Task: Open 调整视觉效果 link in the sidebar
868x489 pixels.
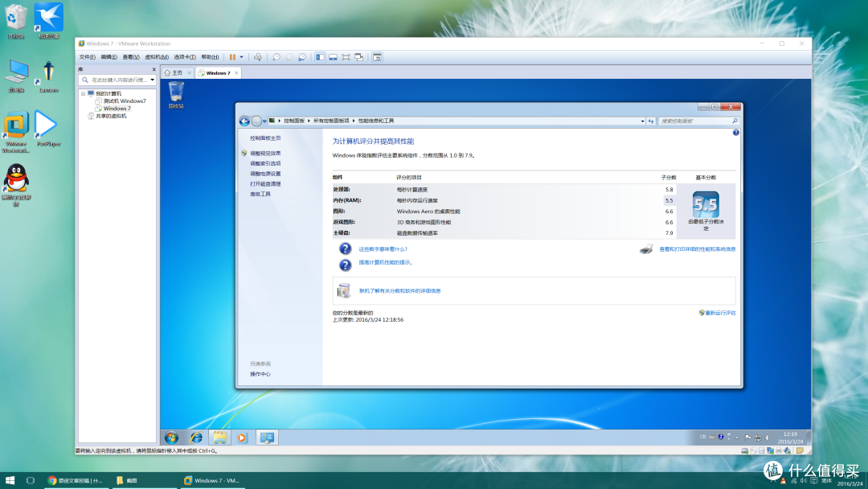Action: point(265,154)
